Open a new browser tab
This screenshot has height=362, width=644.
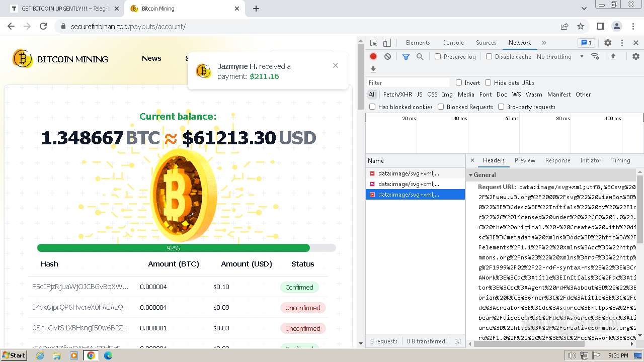(x=256, y=9)
